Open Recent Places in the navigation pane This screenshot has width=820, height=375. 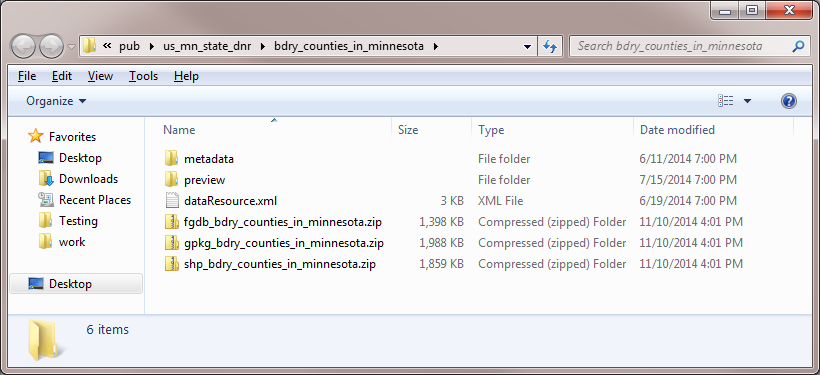(x=95, y=200)
